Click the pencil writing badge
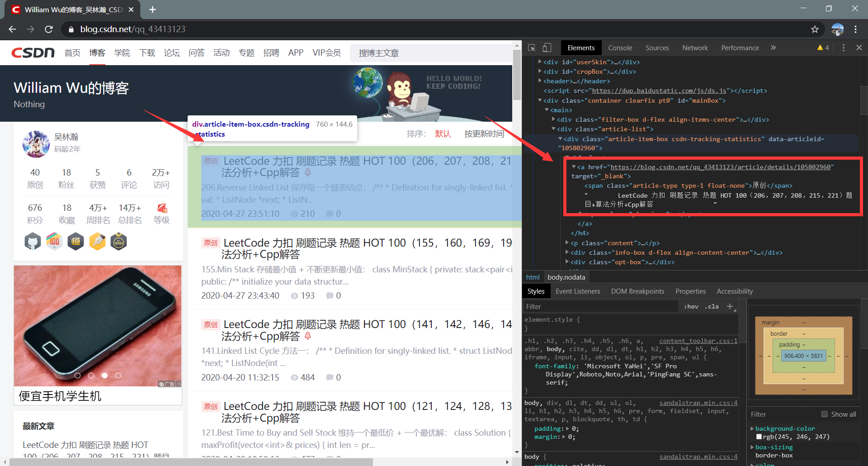The height and width of the screenshot is (466, 868). click(x=97, y=242)
